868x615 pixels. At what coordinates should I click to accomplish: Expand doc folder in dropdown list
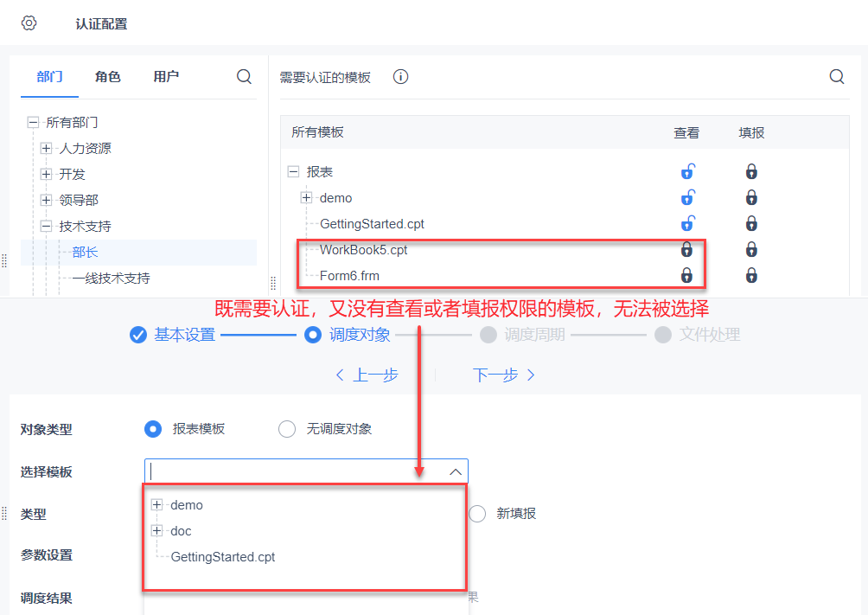(x=157, y=531)
